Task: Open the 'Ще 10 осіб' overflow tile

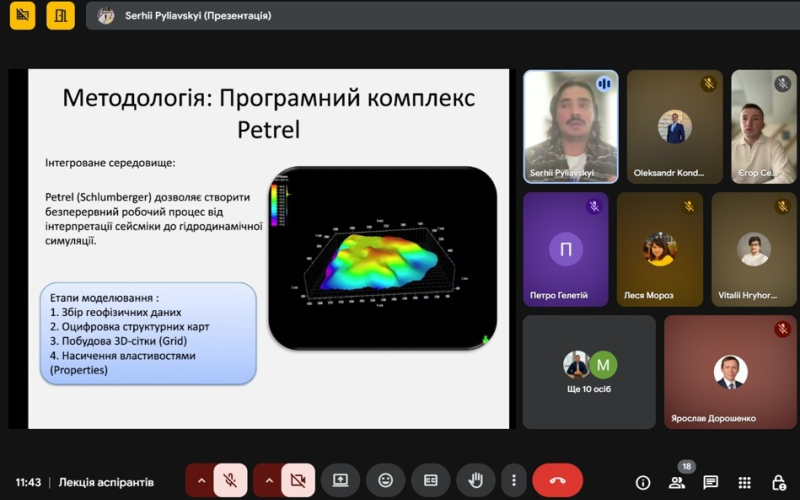Action: click(589, 372)
